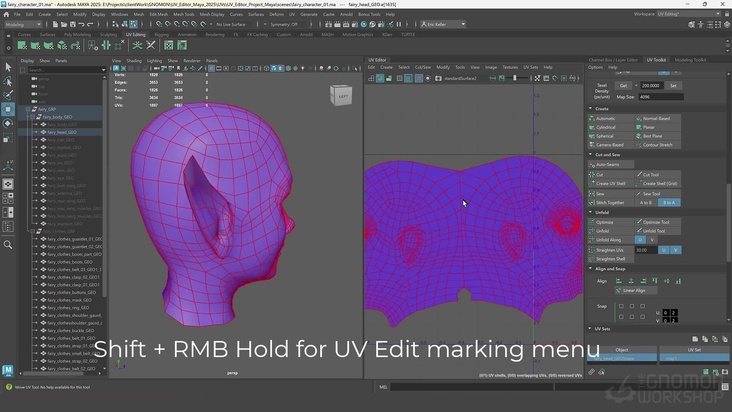Viewport: 732px width, 412px height.
Task: Click the view cube in viewport
Action: point(341,95)
